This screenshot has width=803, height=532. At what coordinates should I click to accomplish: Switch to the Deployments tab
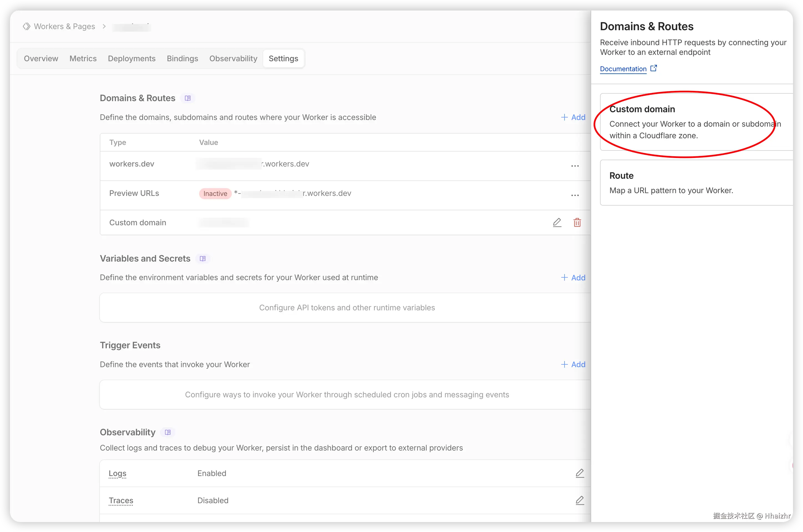(x=132, y=59)
